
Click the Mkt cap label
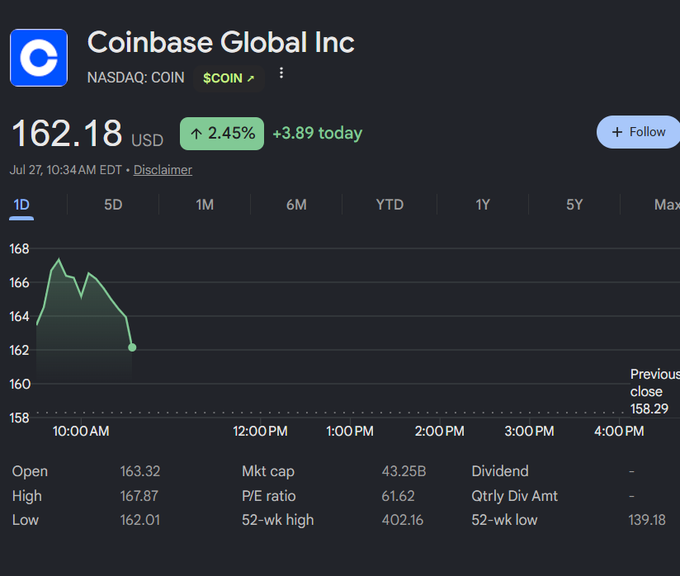click(268, 471)
